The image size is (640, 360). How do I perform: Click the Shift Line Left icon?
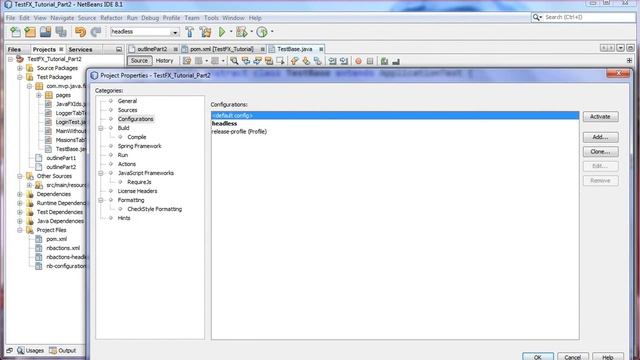332,61
